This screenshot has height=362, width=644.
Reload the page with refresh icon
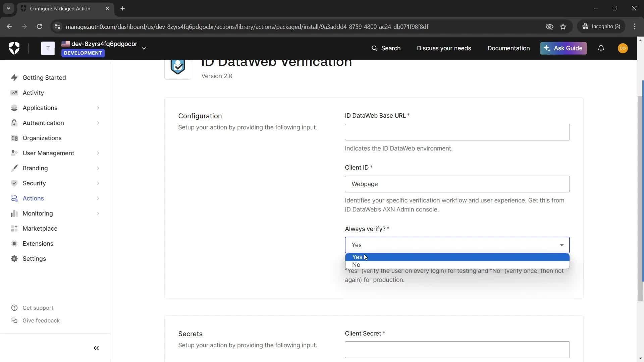tap(39, 26)
